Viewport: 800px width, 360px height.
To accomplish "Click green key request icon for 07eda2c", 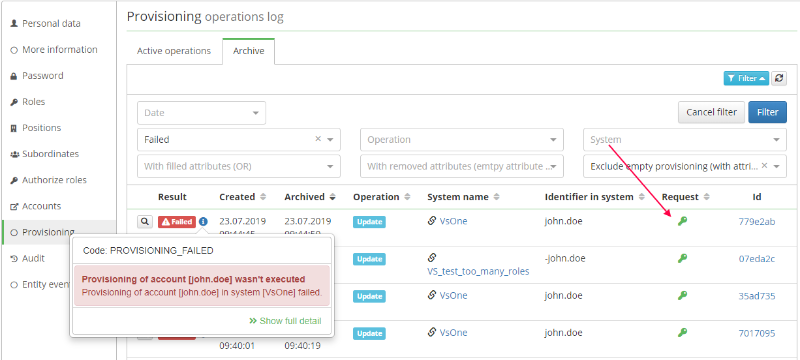I will [x=682, y=259].
